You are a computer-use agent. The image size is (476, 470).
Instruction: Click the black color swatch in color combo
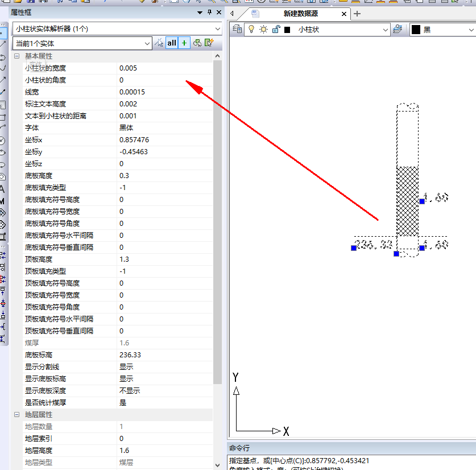coord(416,30)
